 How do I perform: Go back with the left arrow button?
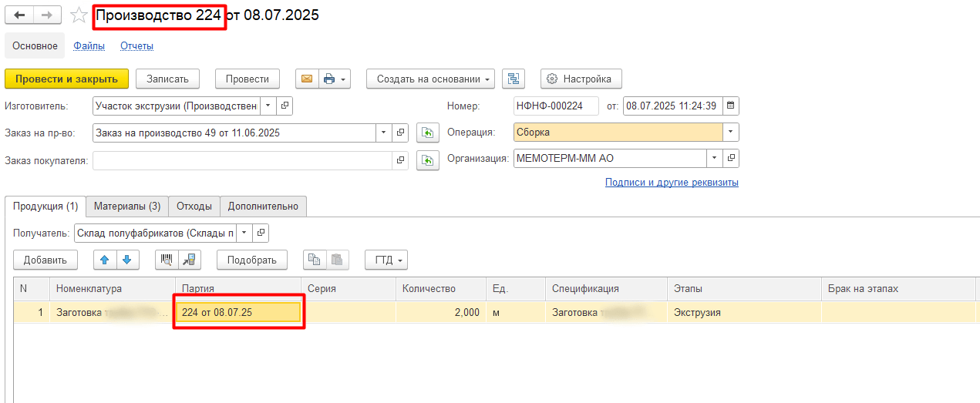click(19, 15)
